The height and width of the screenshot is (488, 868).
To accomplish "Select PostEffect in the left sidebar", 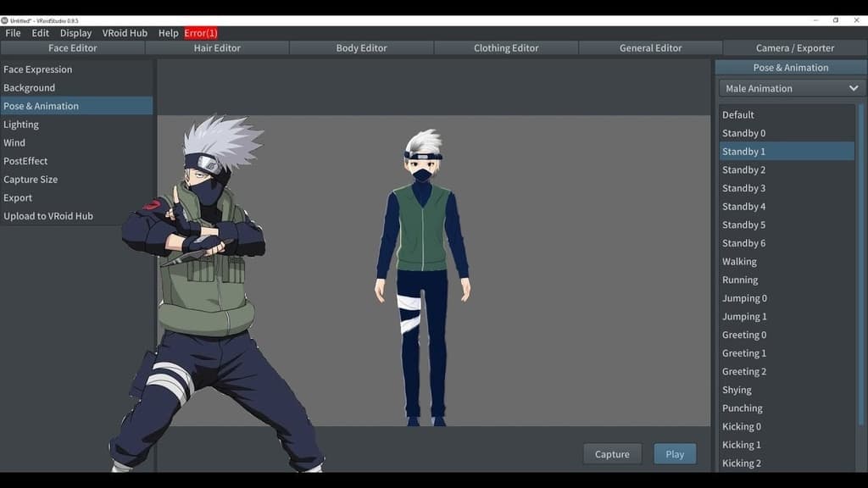I will tap(25, 161).
